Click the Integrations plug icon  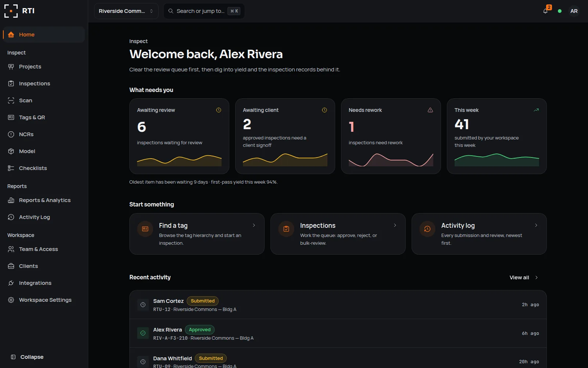tap(11, 283)
